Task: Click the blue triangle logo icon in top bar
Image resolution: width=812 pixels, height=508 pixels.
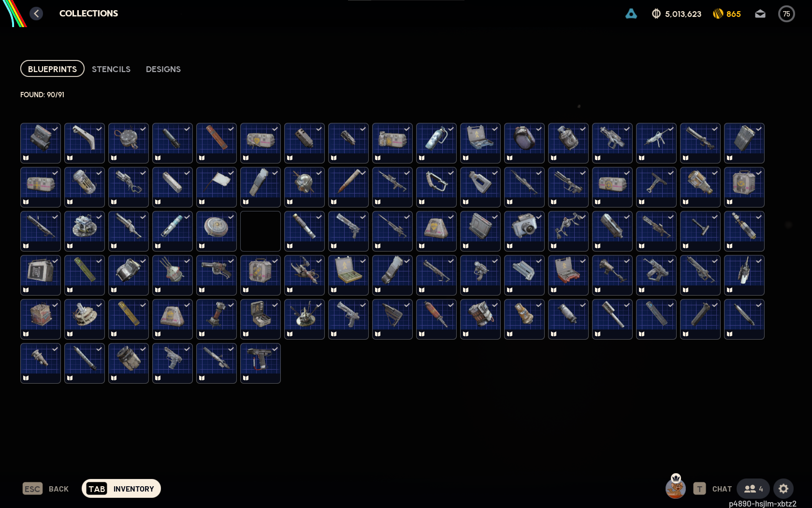Action: (631, 14)
